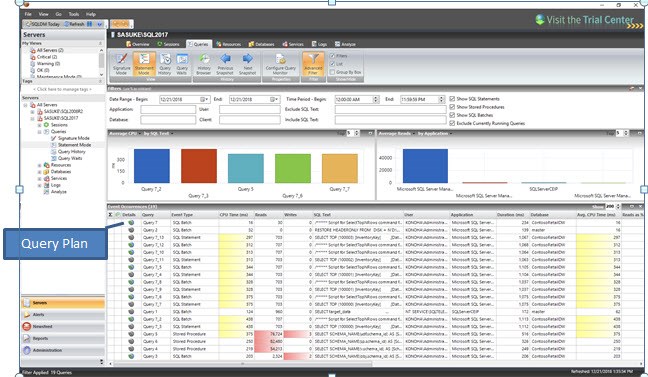Click the Visit the Trial Center link

[x=589, y=20]
